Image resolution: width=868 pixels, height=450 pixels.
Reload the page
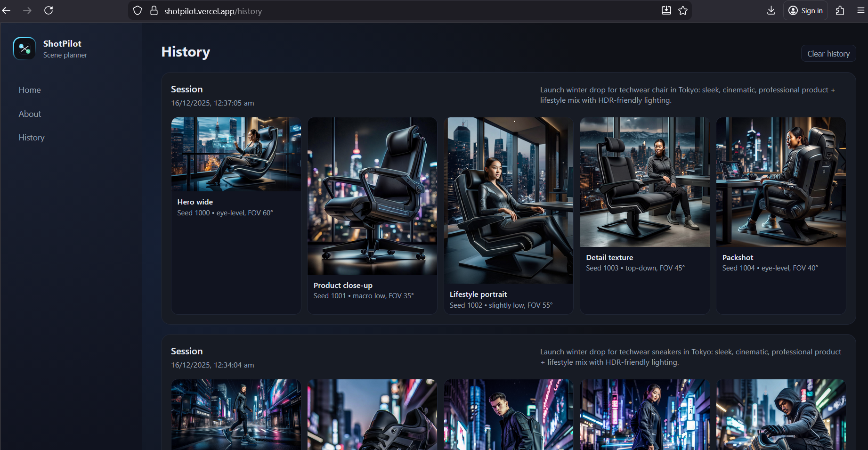(x=49, y=10)
